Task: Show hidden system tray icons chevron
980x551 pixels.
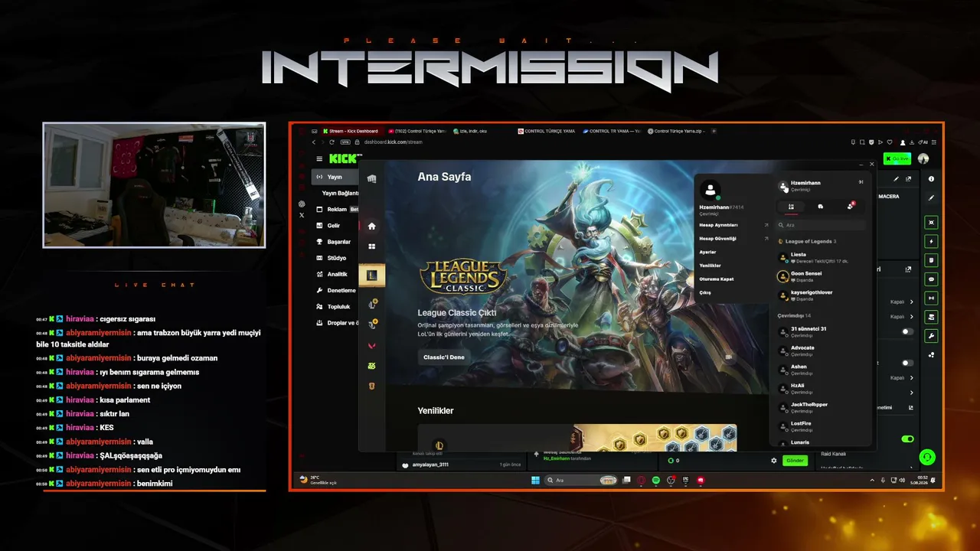Action: (873, 481)
